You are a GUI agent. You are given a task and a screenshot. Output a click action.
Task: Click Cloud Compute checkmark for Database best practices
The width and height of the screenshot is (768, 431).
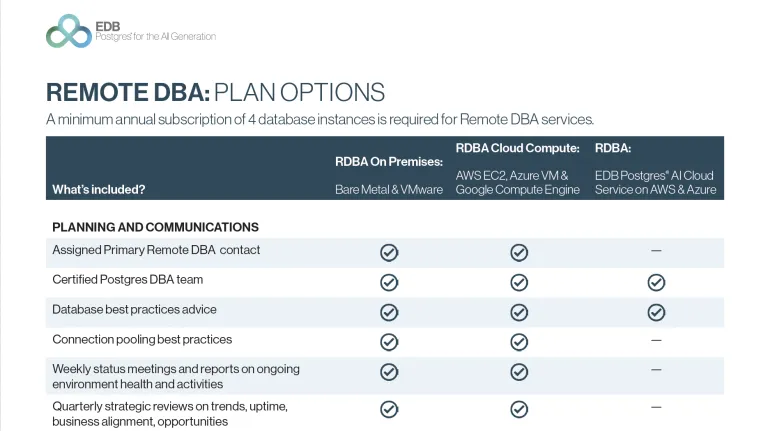[x=519, y=312]
